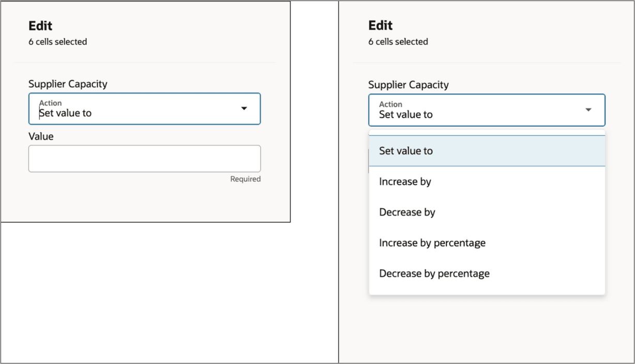Click the Edit title in the right panel
635x364 pixels.
click(x=380, y=25)
